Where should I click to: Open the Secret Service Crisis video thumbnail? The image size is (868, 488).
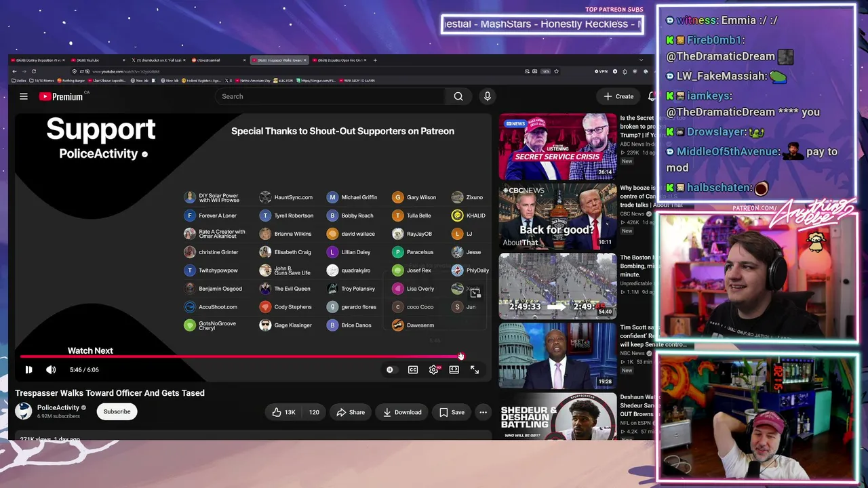pos(557,146)
